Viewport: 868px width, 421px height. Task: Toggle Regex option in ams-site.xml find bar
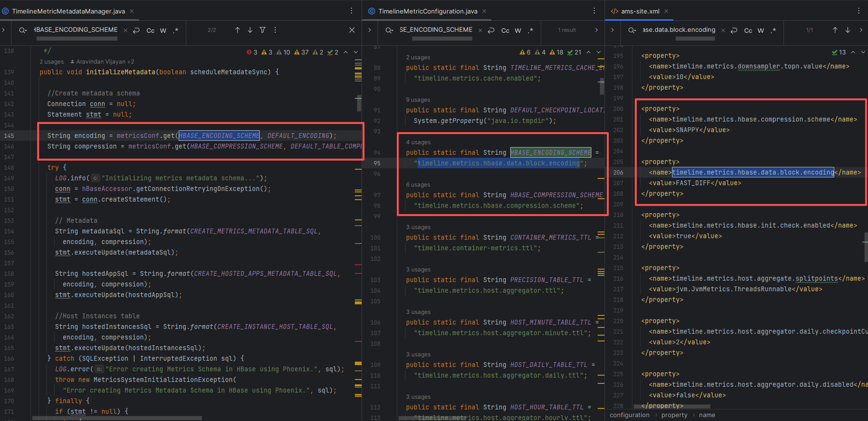773,30
